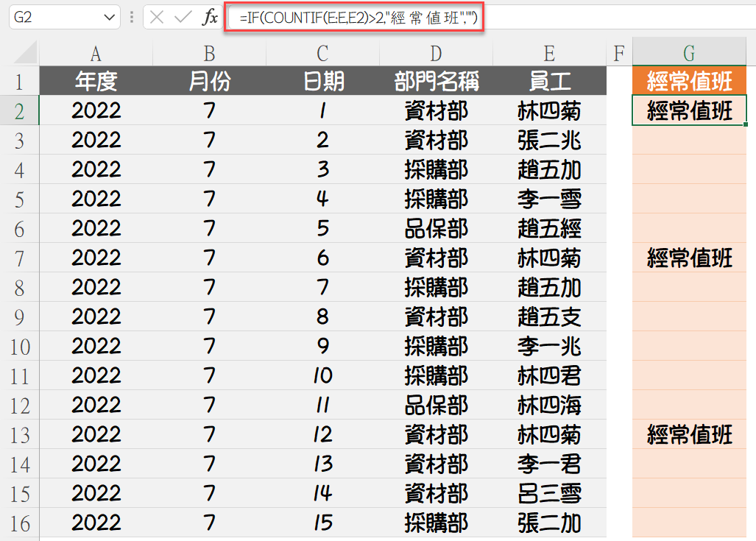Click employee cell 張二兆

click(x=549, y=140)
